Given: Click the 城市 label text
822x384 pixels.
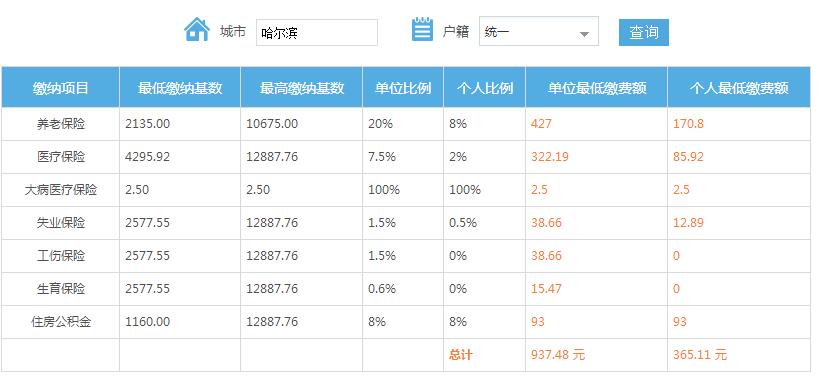Looking at the screenshot, I should coord(233,31).
